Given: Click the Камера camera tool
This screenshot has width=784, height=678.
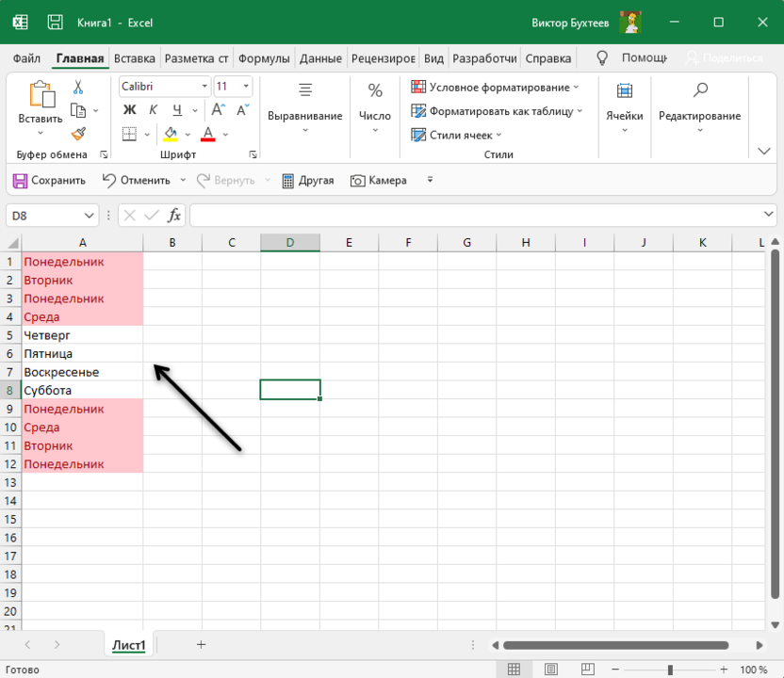Looking at the screenshot, I should (x=379, y=181).
